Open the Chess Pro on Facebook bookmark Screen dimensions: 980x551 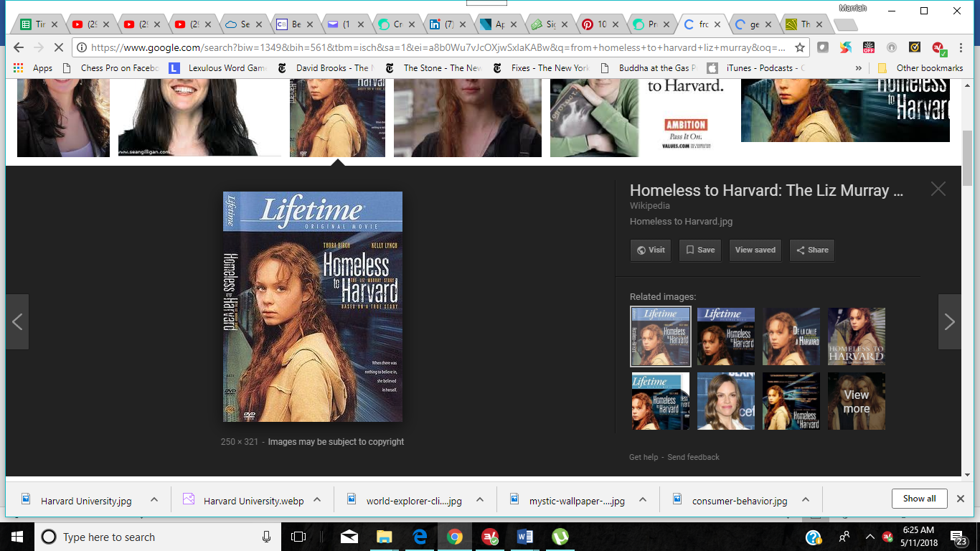point(110,68)
